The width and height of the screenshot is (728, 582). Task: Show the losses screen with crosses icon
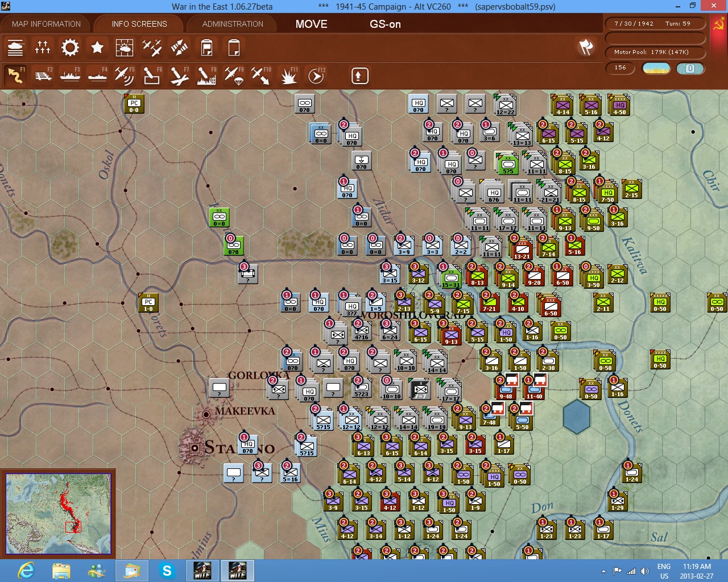coord(43,47)
